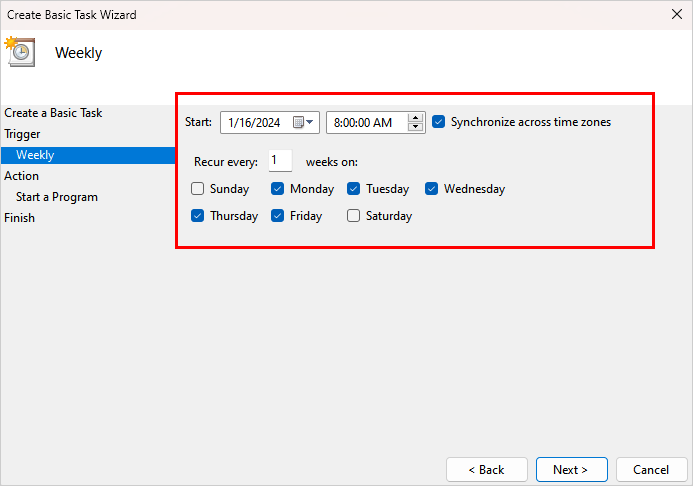This screenshot has width=693, height=486.
Task: Cancel the Create Basic Task wizard
Action: (650, 469)
